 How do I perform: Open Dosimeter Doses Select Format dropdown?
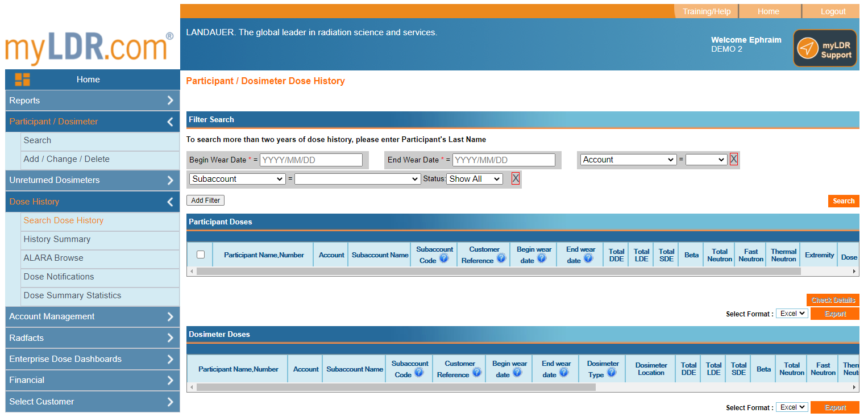tap(792, 407)
